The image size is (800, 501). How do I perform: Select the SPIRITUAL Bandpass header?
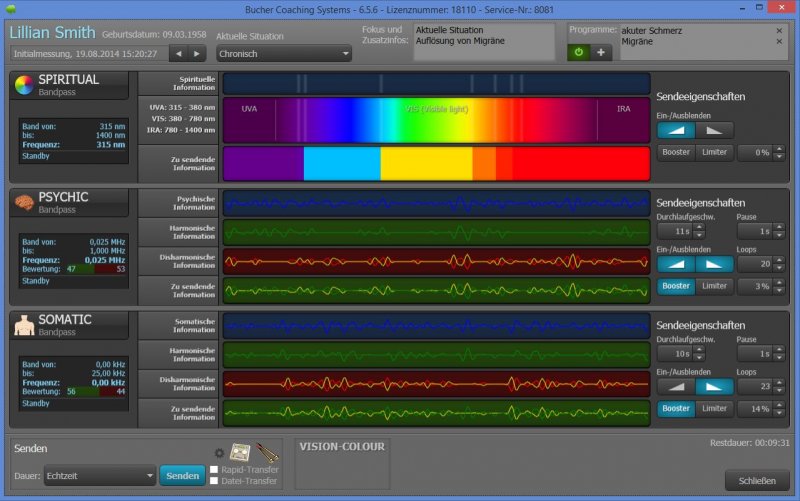point(69,85)
